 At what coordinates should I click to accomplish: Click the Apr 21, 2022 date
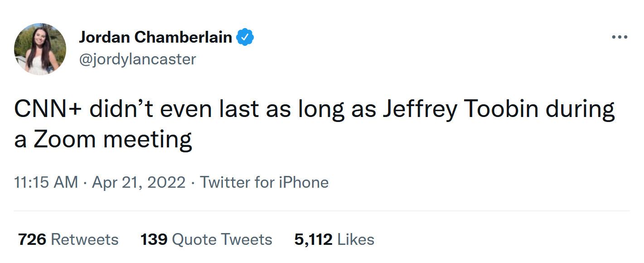[x=139, y=182]
